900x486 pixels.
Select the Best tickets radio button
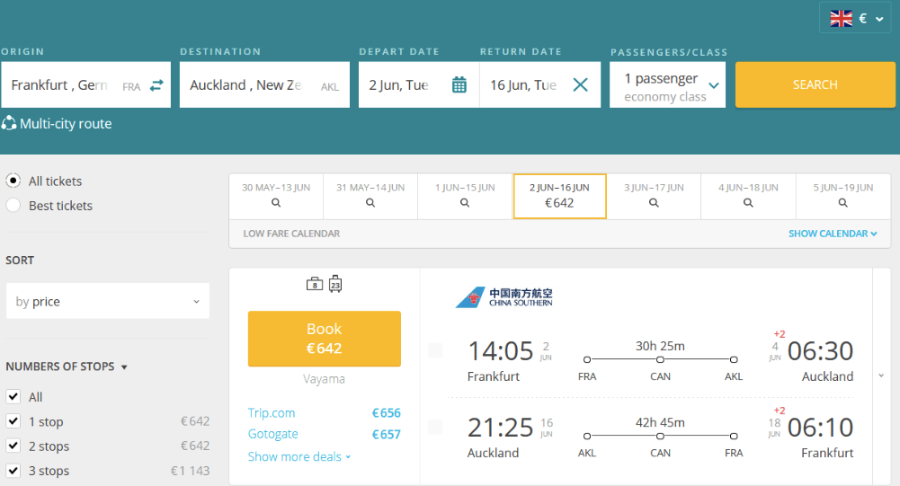13,205
